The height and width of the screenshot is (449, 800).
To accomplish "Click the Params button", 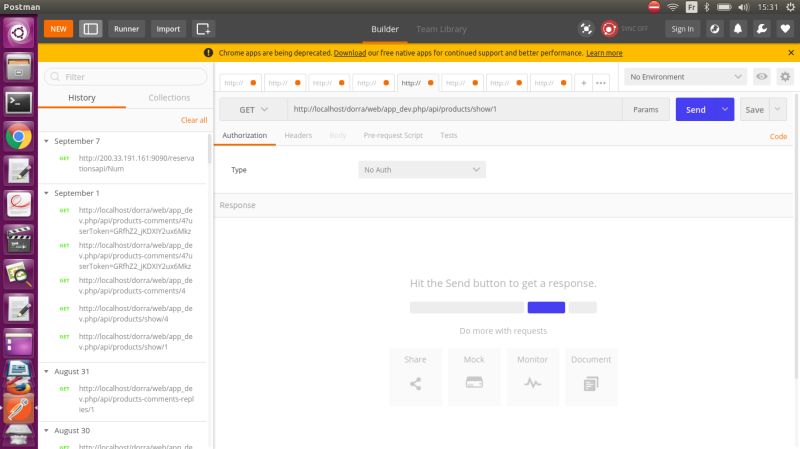I will [645, 109].
